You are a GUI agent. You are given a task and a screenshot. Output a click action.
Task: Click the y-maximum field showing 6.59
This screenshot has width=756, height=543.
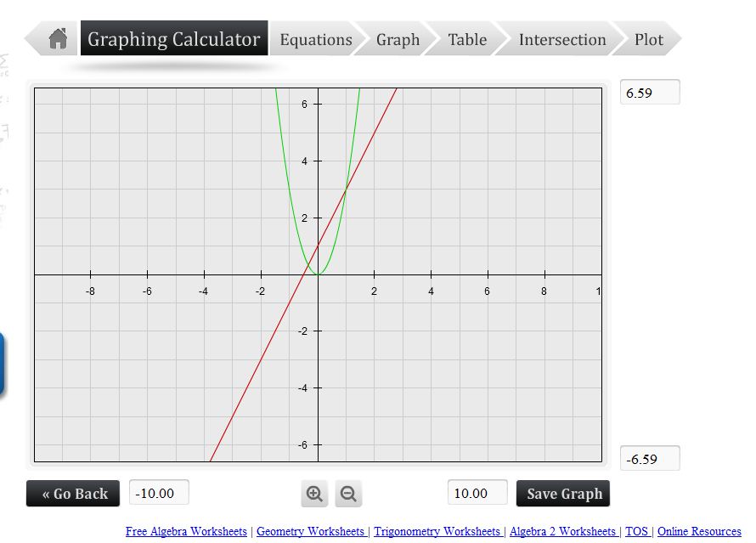tap(649, 92)
